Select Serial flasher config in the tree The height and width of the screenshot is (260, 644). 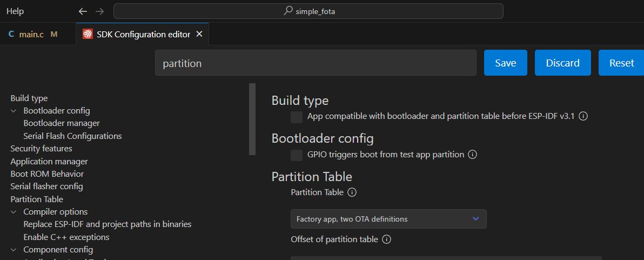tap(46, 186)
